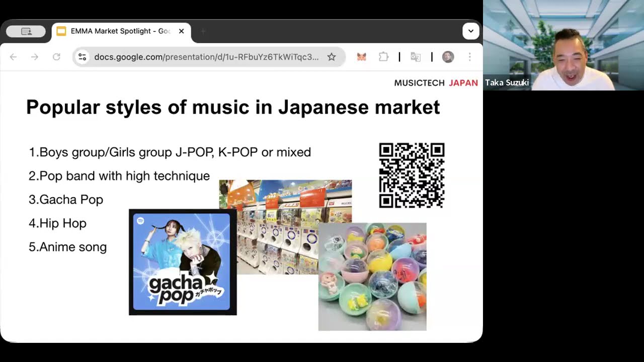This screenshot has width=644, height=362.
Task: Click the '3.Gacha Pop' list item
Action: (66, 199)
